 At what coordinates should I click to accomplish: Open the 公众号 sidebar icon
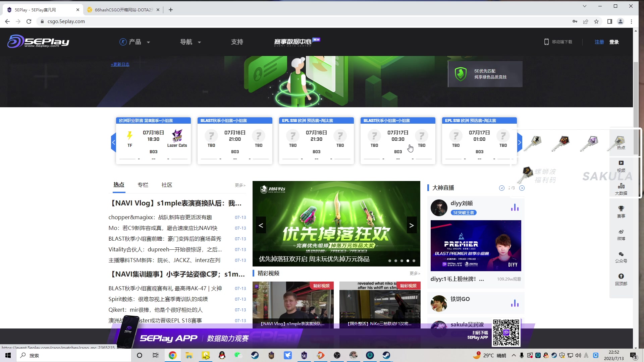(x=621, y=257)
